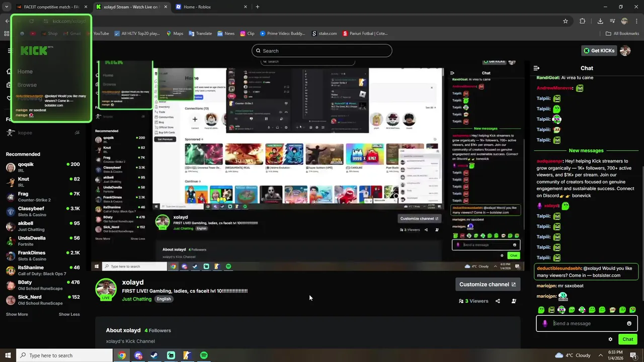Open Steam from the taskbar
Screen dimensions: 644x362
pyautogui.click(x=154, y=355)
